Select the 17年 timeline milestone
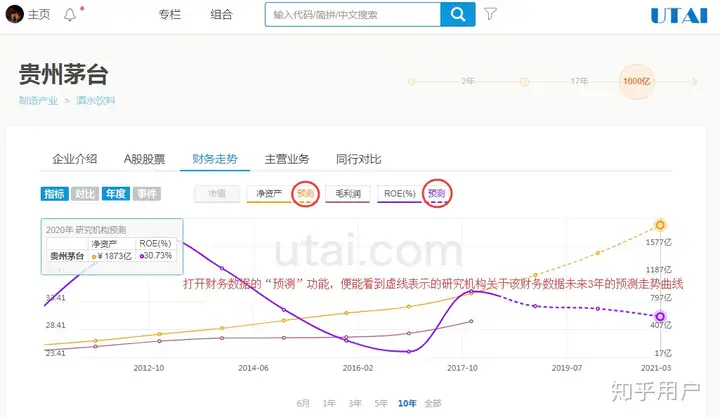Image resolution: width=720 pixels, height=417 pixels. point(579,81)
